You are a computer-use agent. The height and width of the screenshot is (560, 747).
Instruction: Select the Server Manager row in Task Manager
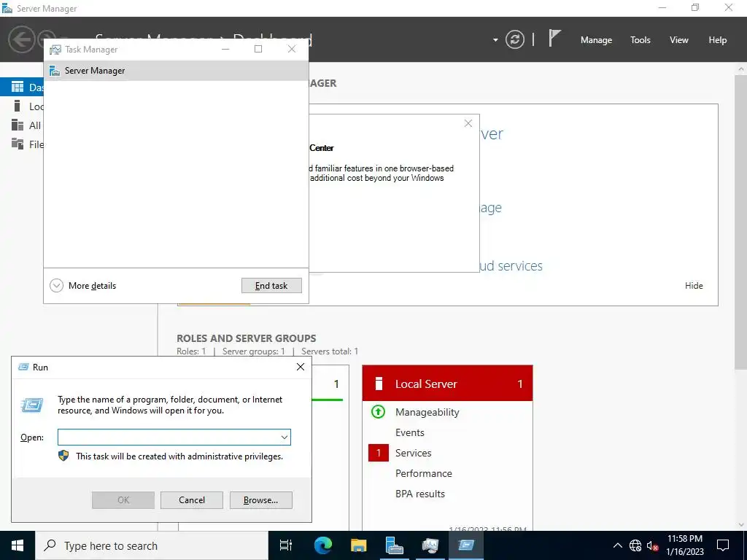(x=177, y=71)
